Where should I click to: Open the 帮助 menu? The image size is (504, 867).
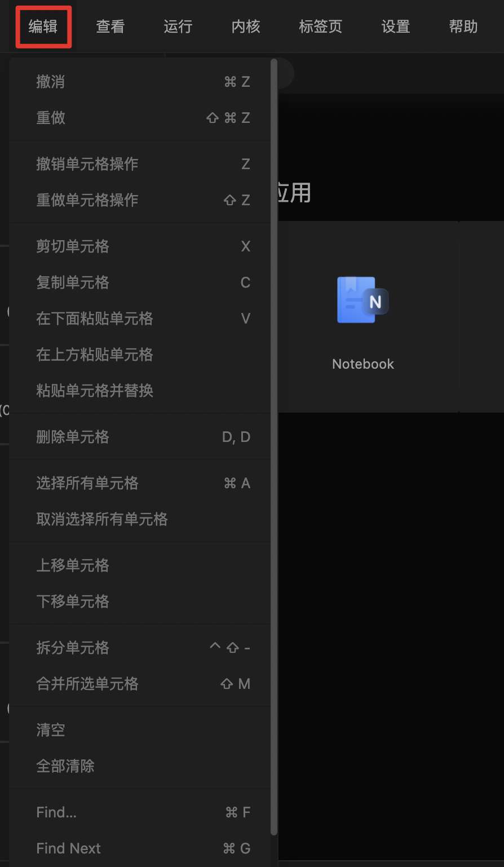pos(463,26)
